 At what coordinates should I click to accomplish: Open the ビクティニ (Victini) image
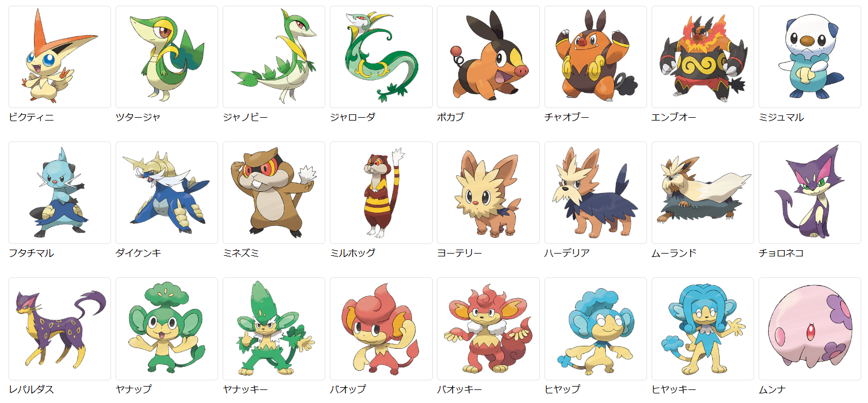click(59, 57)
